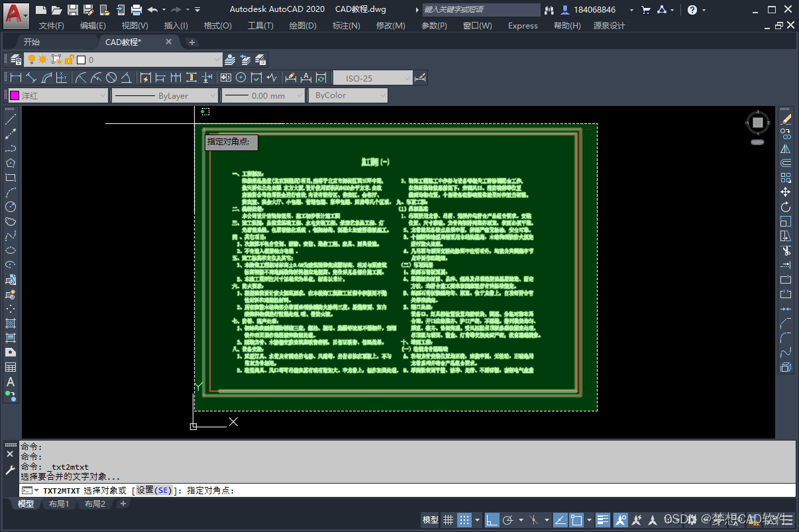The image size is (799, 532).
Task: Switch to the 布局1 layout tab
Action: [x=59, y=504]
